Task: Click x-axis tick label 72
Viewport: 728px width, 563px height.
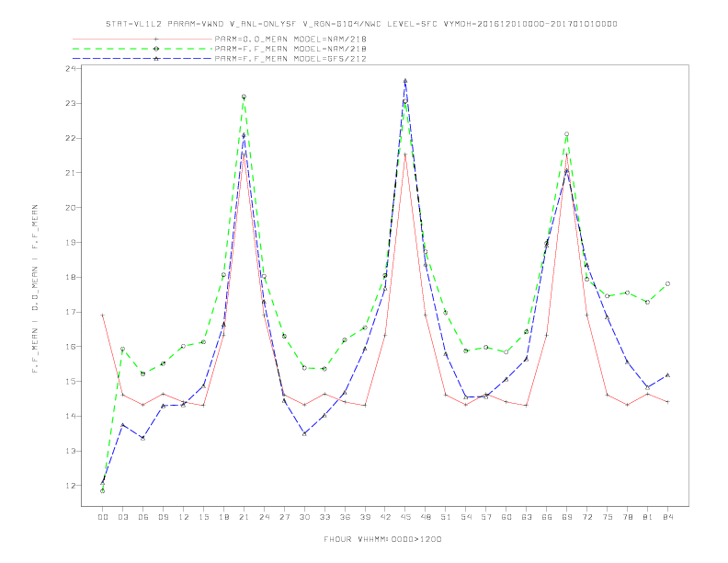Action: 586,517
